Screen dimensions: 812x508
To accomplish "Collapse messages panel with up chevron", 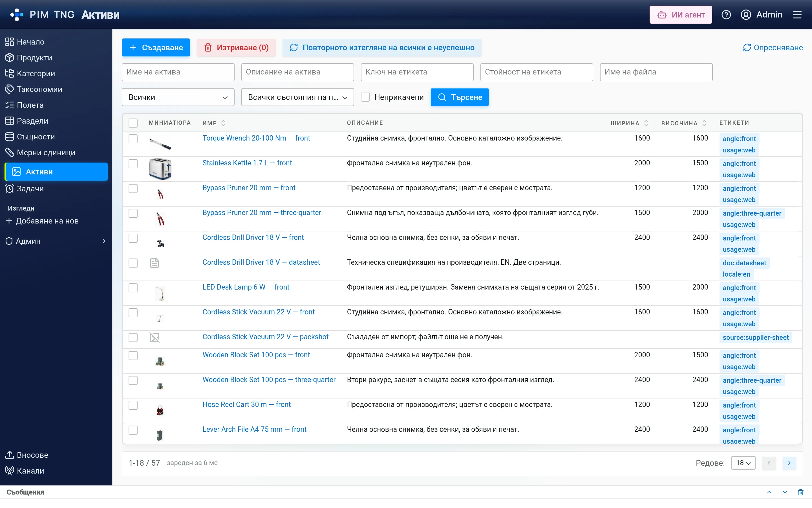I will point(769,492).
